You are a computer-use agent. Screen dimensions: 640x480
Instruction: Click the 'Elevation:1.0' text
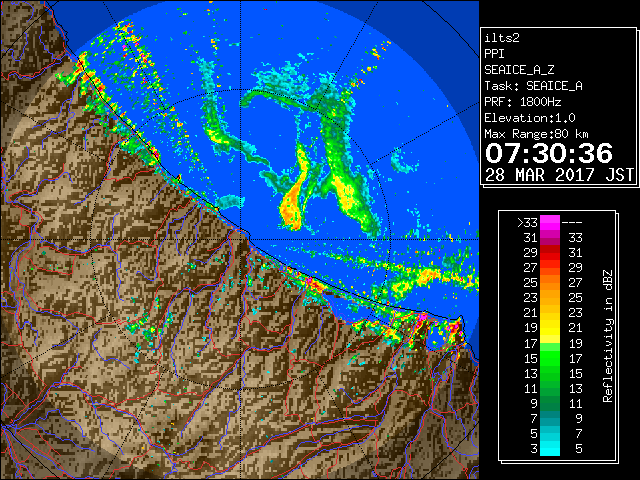[x=530, y=118]
